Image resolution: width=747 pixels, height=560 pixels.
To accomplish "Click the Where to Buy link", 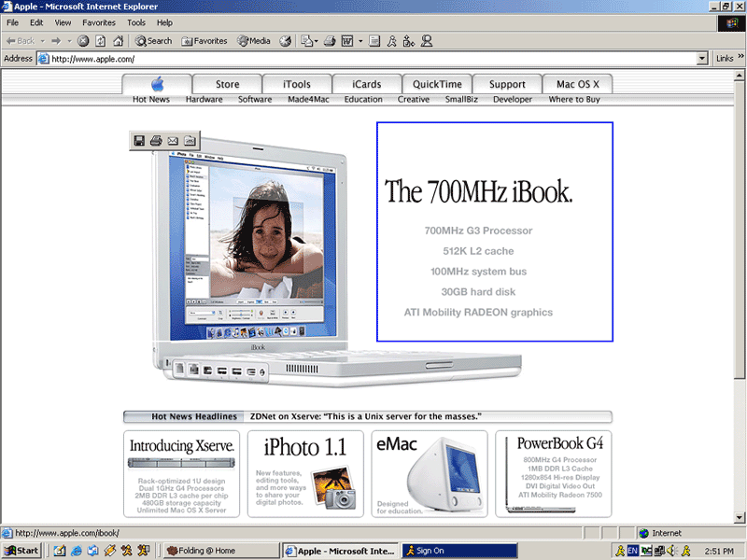I will (x=574, y=100).
